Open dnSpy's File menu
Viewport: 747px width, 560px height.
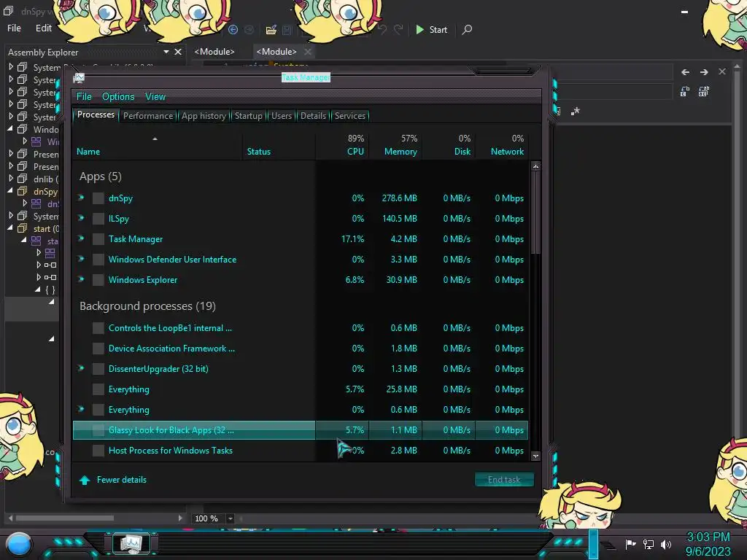click(14, 28)
